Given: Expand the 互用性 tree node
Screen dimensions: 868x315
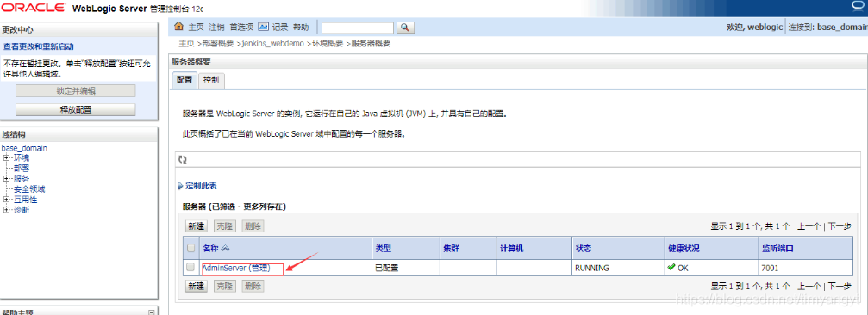Looking at the screenshot, I should click(7, 200).
